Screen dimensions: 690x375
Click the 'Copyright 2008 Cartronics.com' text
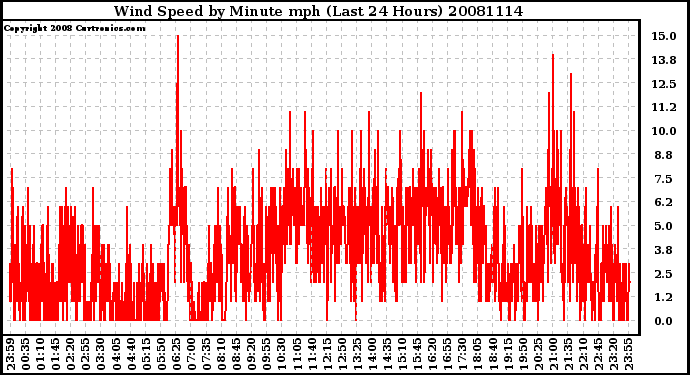click(74, 28)
